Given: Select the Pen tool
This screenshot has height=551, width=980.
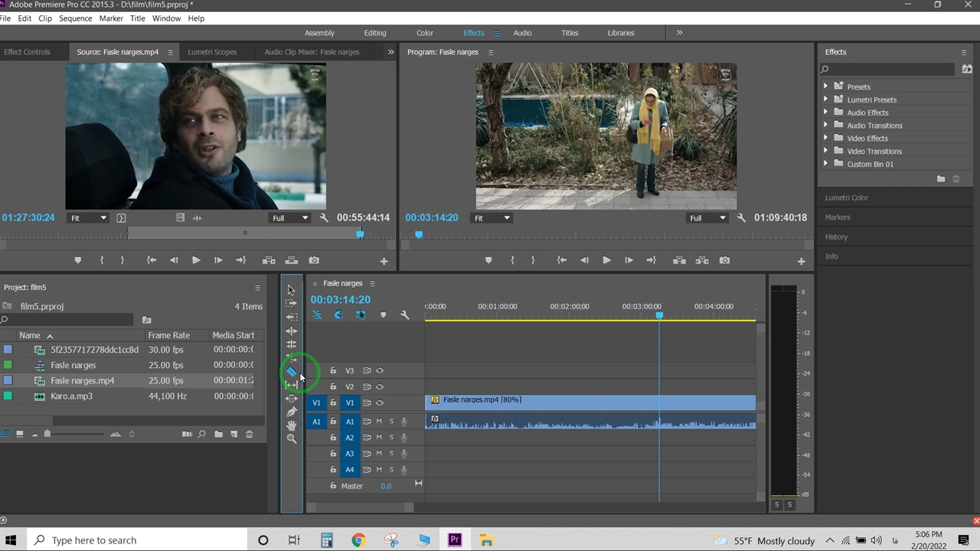Looking at the screenshot, I should click(x=291, y=412).
